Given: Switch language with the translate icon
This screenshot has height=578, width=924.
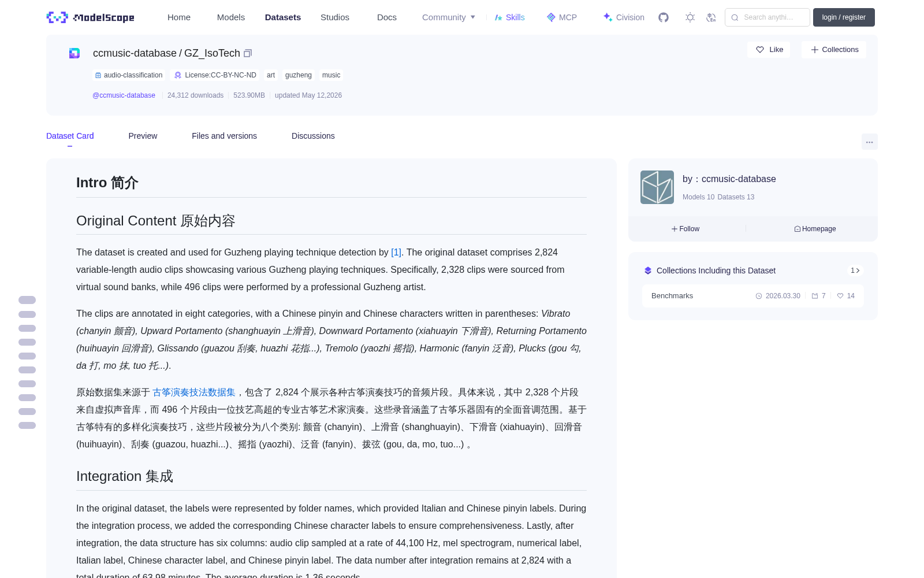Looking at the screenshot, I should tap(711, 17).
